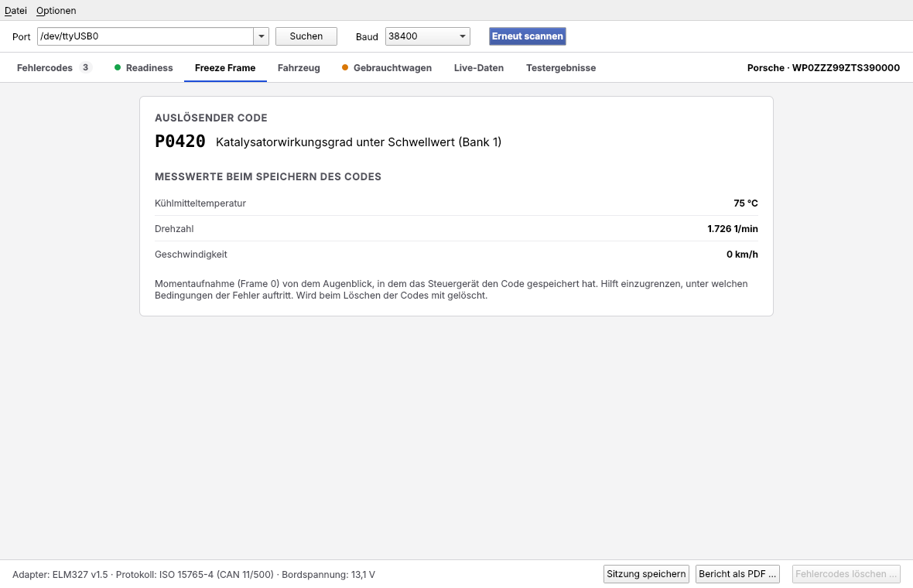Viewport: 913px width, 588px height.
Task: Click the Bericht als PDF button
Action: [x=737, y=574]
